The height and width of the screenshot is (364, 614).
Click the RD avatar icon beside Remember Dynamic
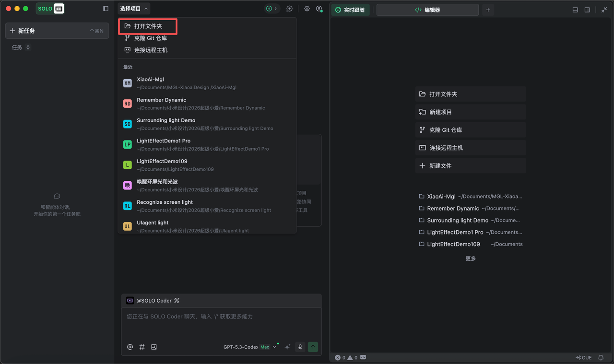tap(127, 104)
